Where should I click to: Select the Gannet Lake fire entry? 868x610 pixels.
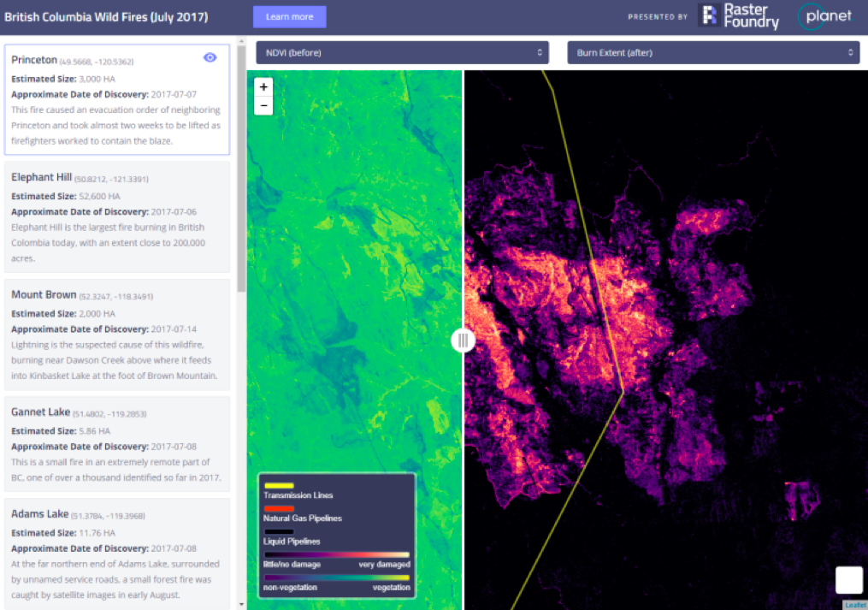pyautogui.click(x=117, y=443)
